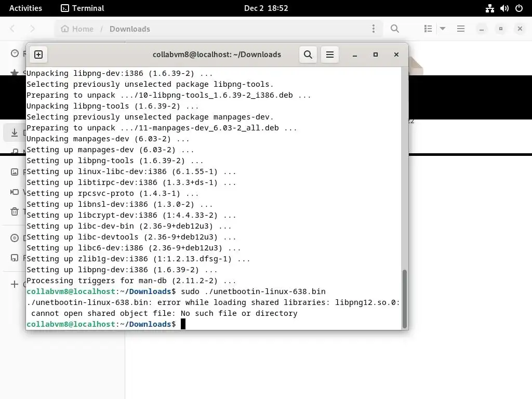
Task: Open the power menu icon
Action: pyautogui.click(x=519, y=8)
